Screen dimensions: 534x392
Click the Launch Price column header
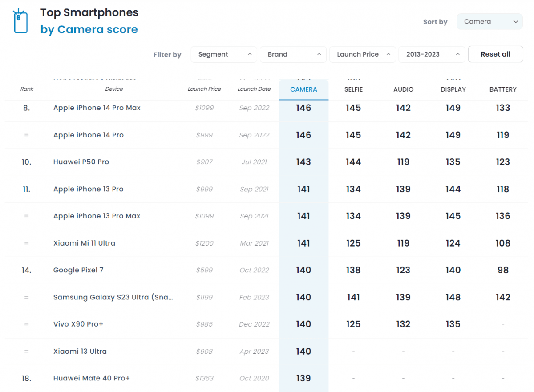[x=204, y=89]
